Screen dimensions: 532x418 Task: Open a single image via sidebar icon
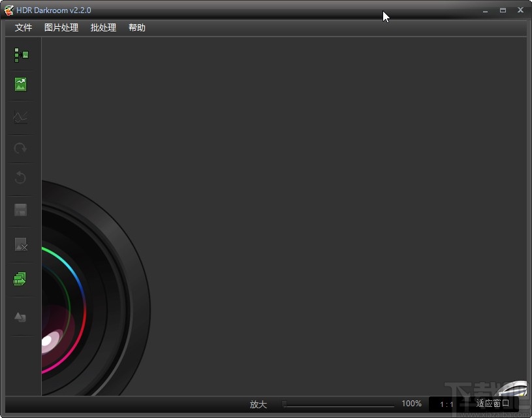(20, 84)
